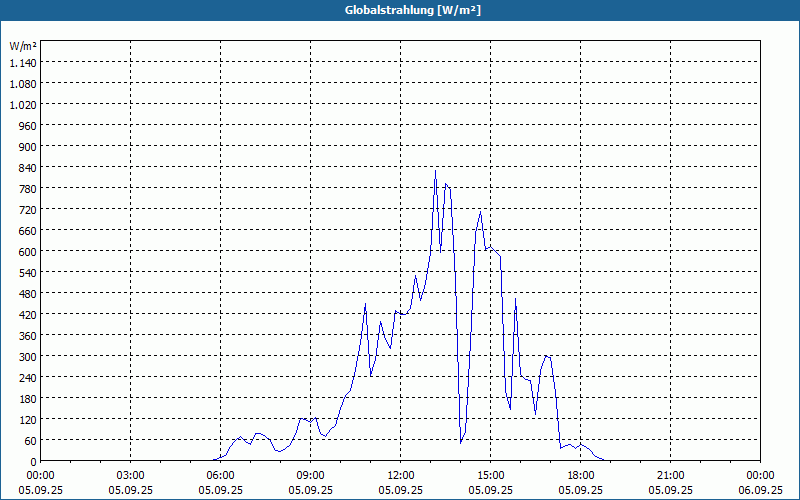Click the 12:00 time axis label

[x=401, y=476]
